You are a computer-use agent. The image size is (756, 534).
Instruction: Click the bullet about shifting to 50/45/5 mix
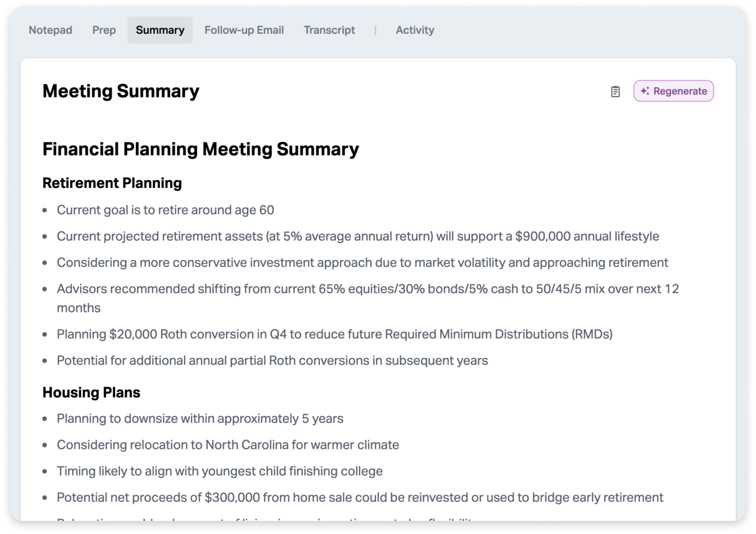[x=368, y=298]
